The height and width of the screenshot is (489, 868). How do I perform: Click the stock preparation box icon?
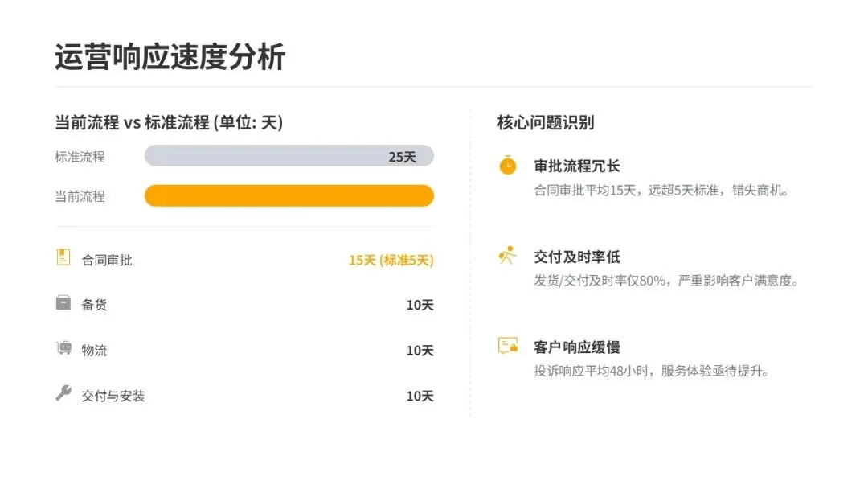63,302
